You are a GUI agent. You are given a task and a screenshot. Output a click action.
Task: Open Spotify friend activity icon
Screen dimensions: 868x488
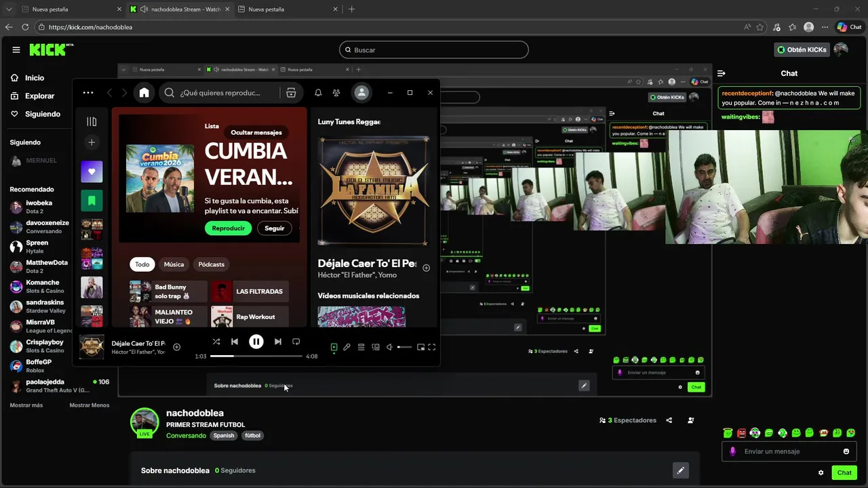click(336, 93)
